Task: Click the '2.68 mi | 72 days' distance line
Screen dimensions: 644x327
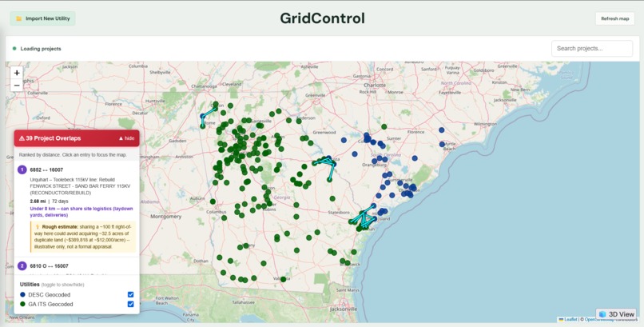Action: click(x=50, y=201)
